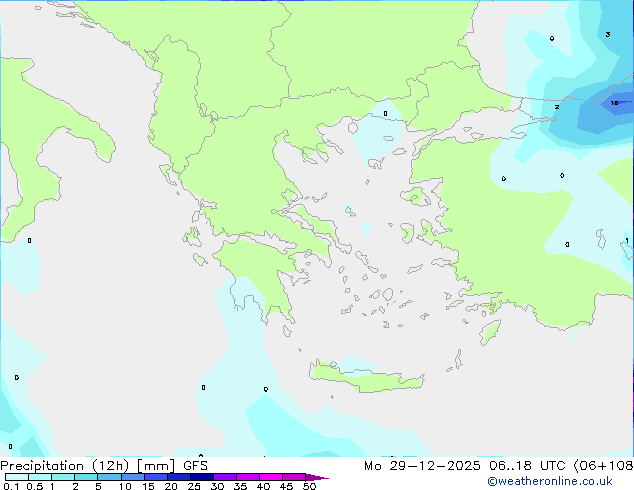Click the legend label '35'
This screenshot has width=634, height=490.
tap(240, 486)
